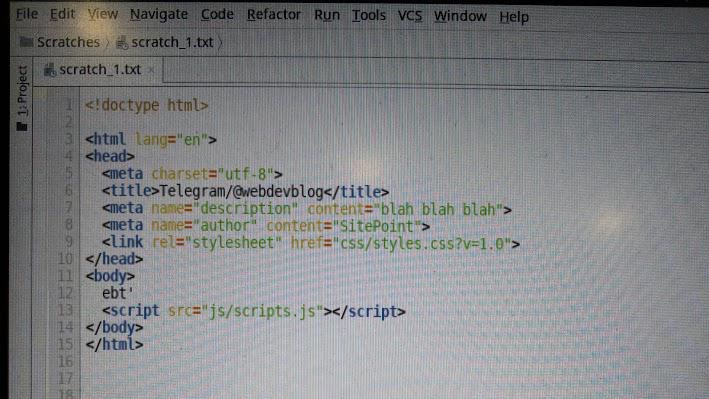Screen dimensions: 709x399
Task: Click the title Telegram/@webdevblog line
Action: (246, 191)
